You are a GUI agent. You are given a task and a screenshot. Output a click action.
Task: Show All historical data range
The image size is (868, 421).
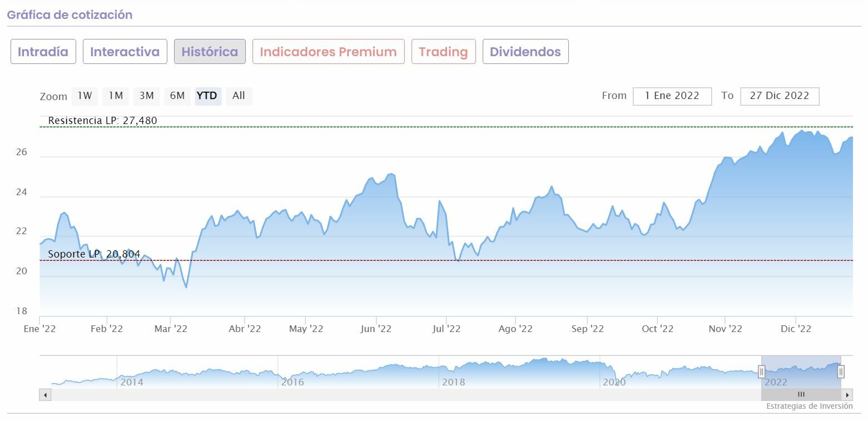click(x=239, y=96)
